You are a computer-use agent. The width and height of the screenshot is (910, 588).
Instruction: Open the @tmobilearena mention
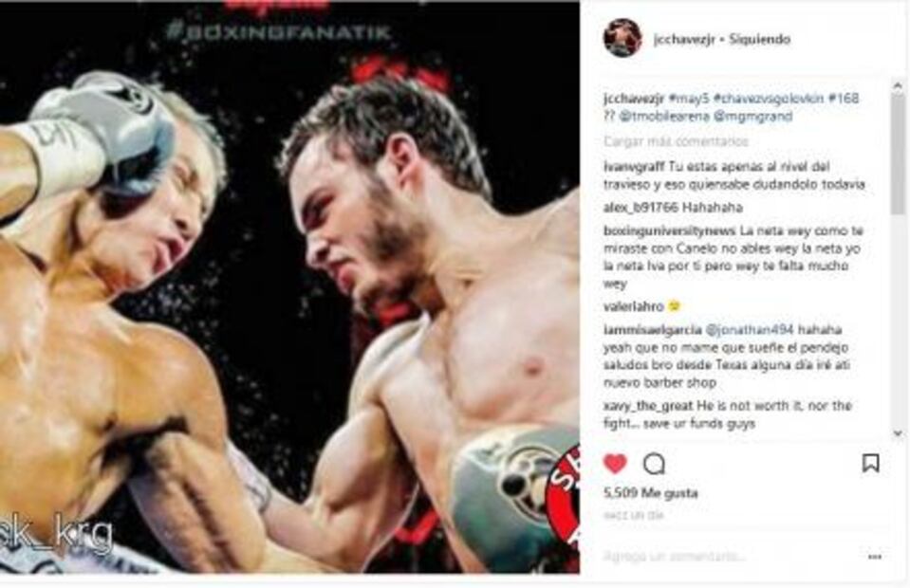663,116
